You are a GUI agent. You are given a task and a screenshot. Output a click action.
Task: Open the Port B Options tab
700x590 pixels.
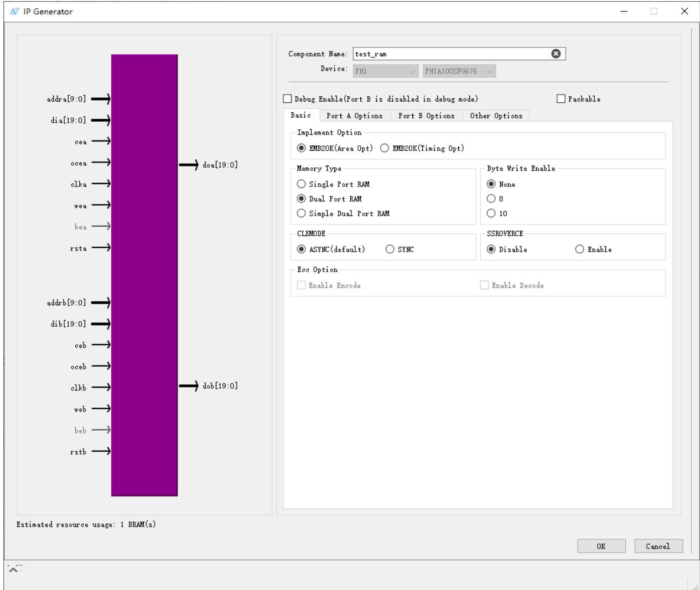[427, 116]
